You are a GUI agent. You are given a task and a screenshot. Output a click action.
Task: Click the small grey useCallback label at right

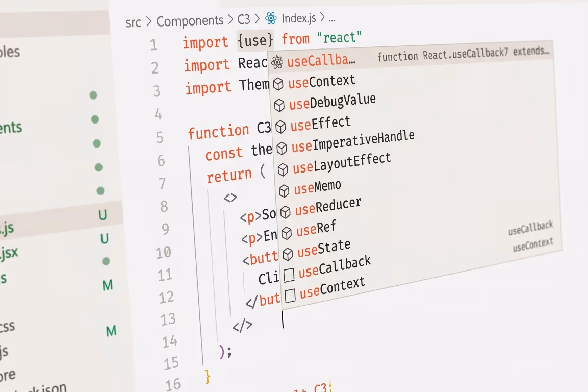click(530, 228)
